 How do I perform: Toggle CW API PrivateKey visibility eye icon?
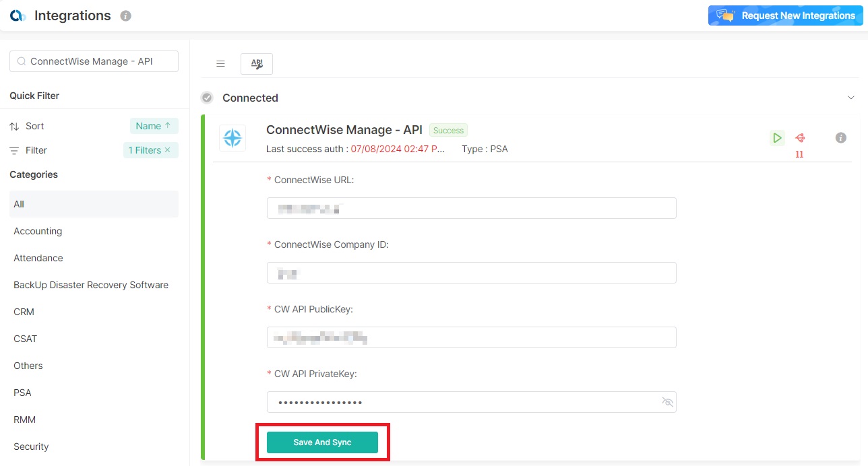(667, 402)
